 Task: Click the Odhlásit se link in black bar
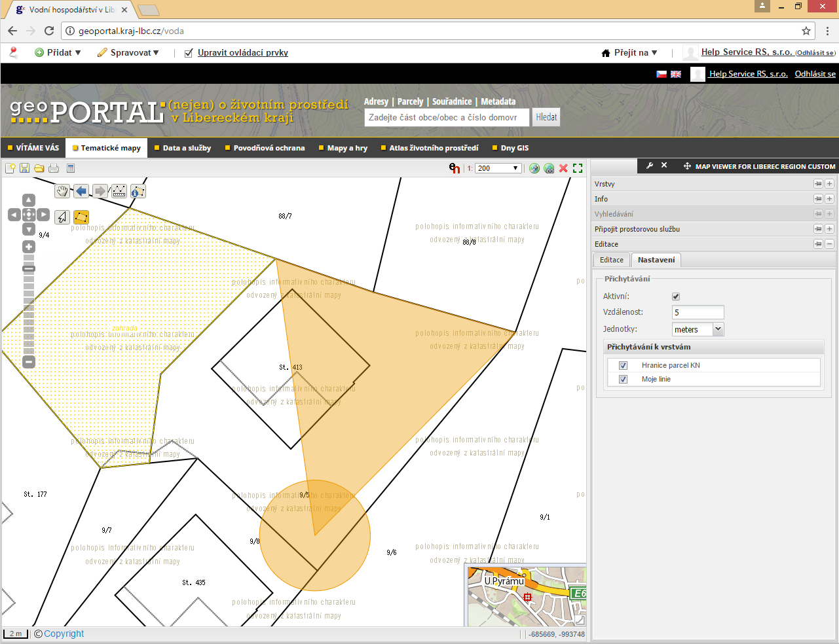[815, 74]
